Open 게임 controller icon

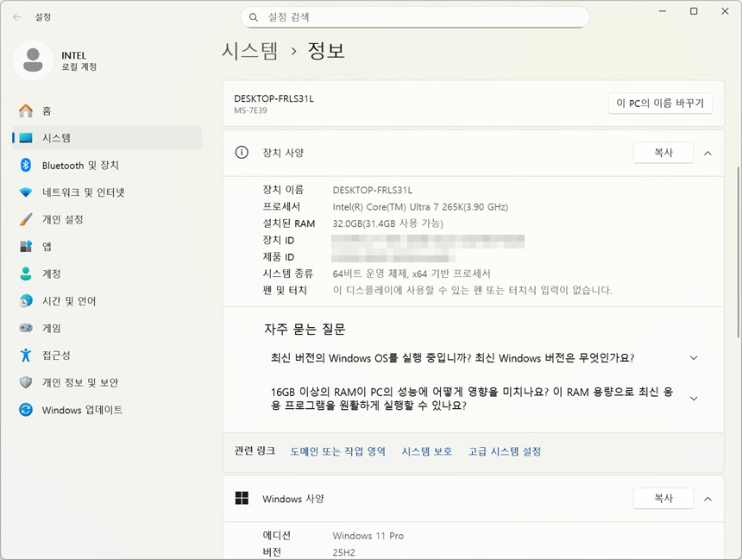click(x=26, y=328)
